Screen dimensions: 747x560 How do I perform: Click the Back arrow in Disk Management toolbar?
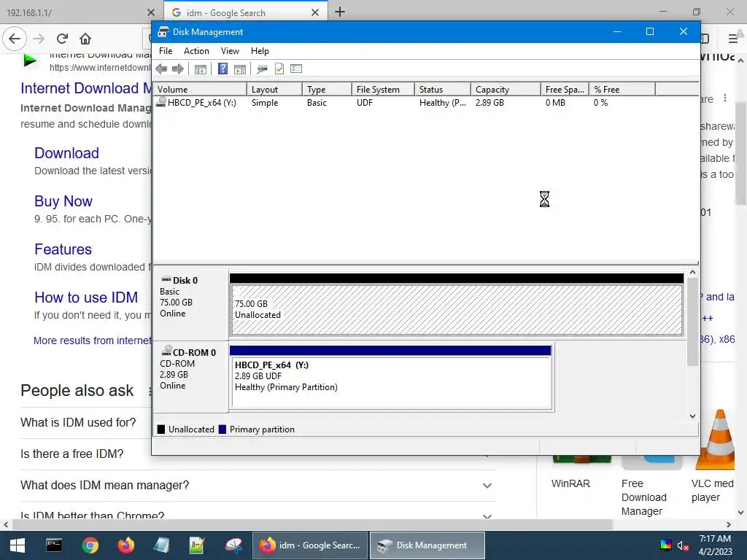161,69
